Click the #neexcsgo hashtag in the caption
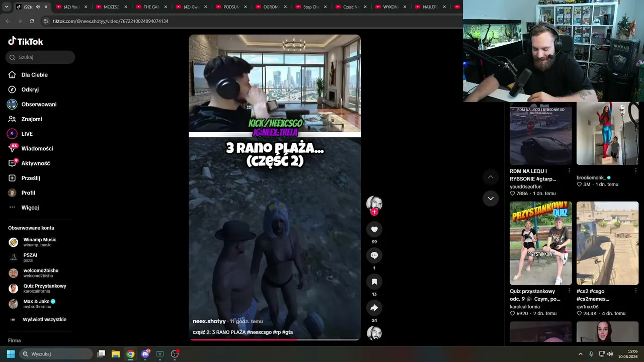644x362 pixels. point(260,332)
